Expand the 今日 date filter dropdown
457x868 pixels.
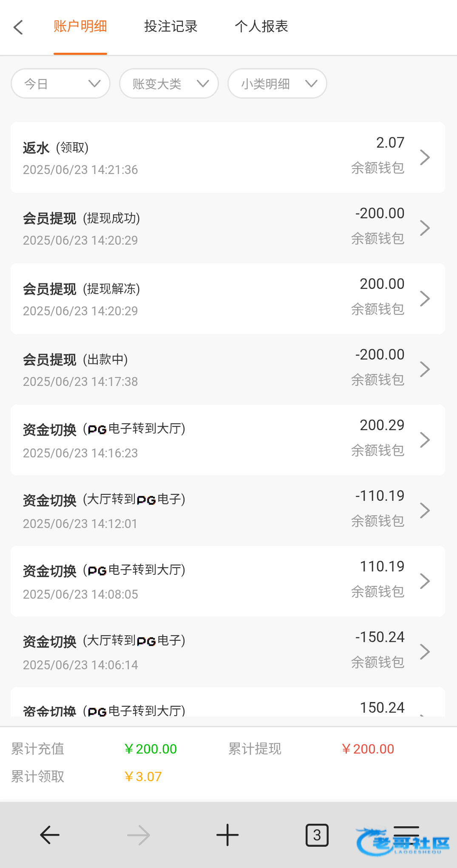(60, 84)
